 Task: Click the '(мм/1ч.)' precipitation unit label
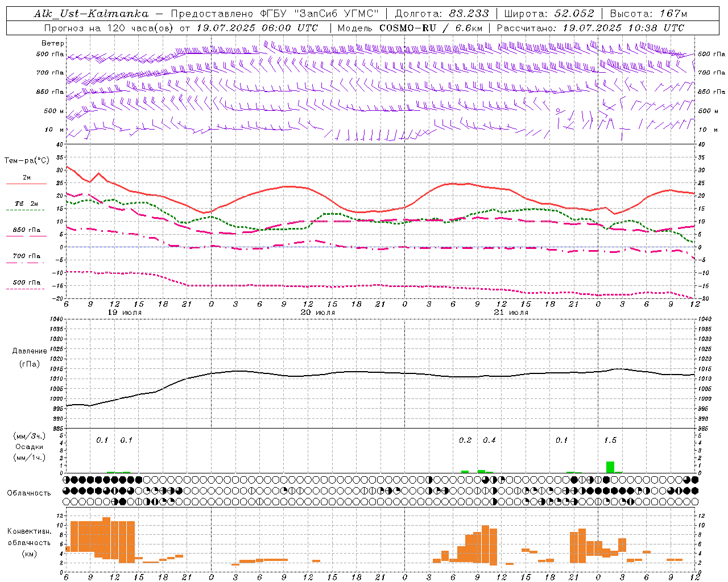click(29, 458)
